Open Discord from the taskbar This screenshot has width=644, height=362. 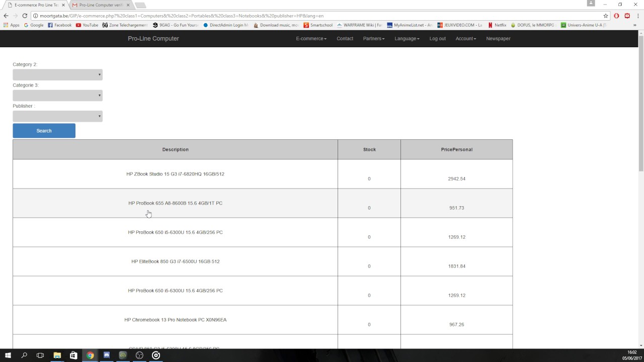click(x=107, y=355)
